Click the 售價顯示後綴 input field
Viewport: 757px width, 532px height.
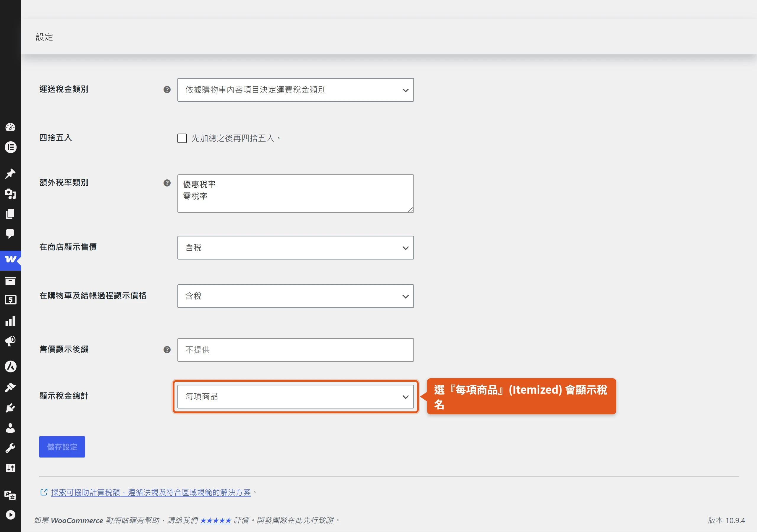click(x=295, y=350)
